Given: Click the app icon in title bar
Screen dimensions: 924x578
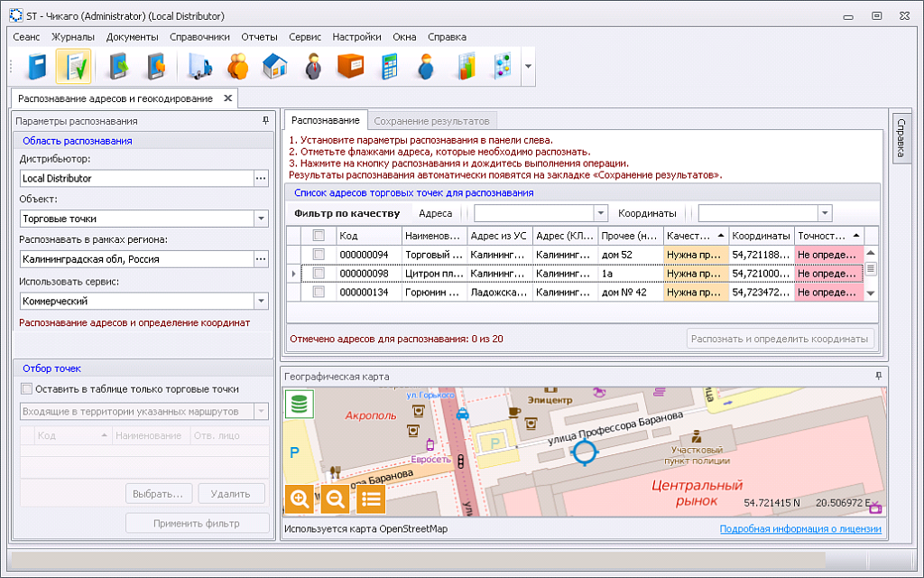Looking at the screenshot, I should (15, 16).
